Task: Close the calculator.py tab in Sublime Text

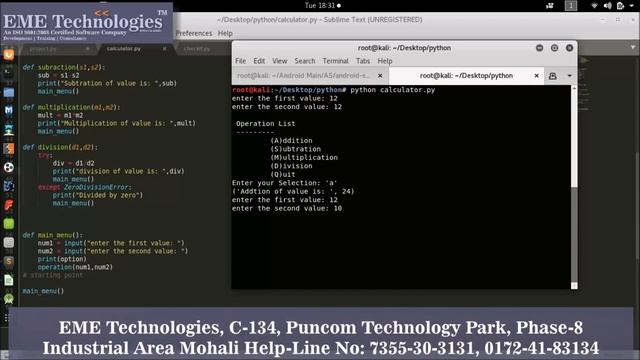Action: coord(164,49)
